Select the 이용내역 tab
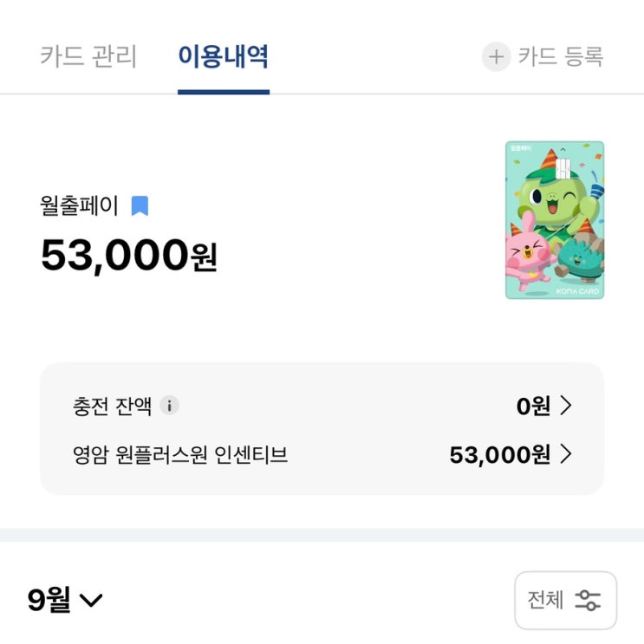 223,57
